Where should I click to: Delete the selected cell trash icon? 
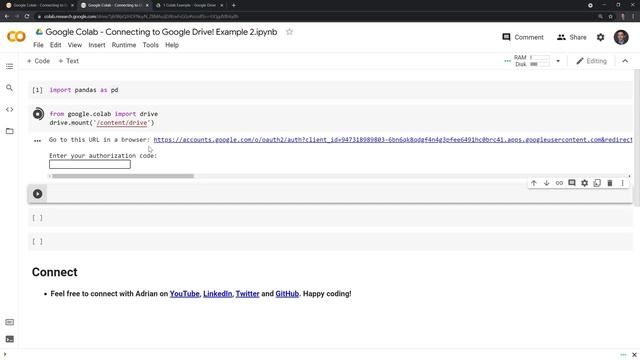(x=610, y=183)
